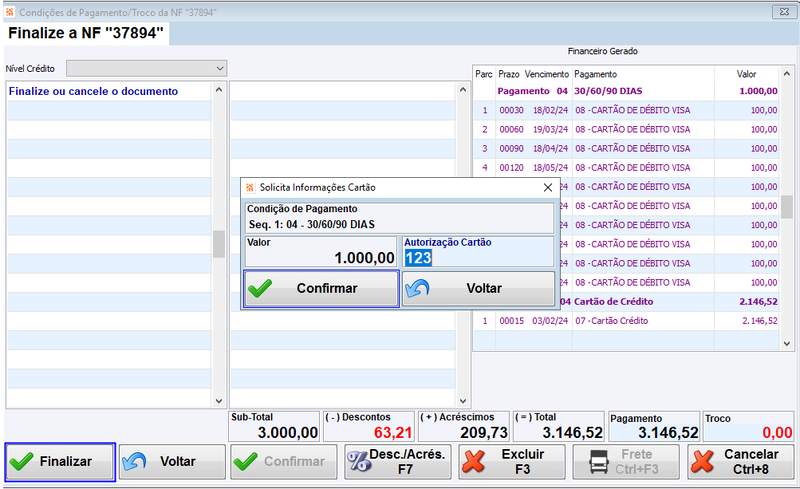Image resolution: width=800 pixels, height=489 pixels.
Task: Click the Total value 3.146,52
Action: [x=572, y=433]
